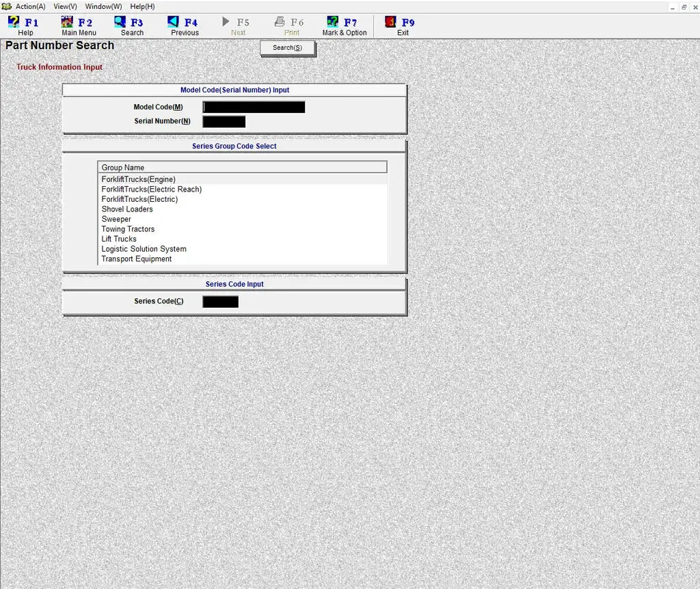Select Towing Tractors group entry
The width and height of the screenshot is (700, 589).
point(128,229)
